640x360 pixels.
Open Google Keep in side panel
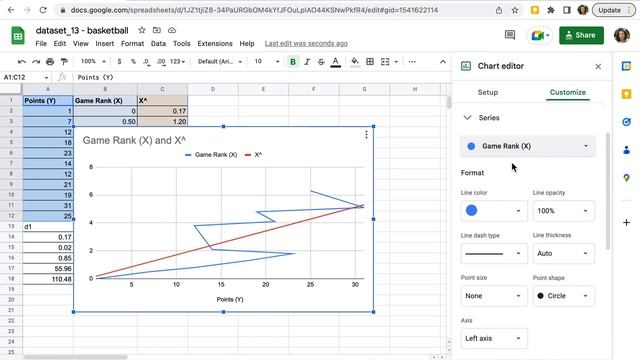(x=627, y=94)
